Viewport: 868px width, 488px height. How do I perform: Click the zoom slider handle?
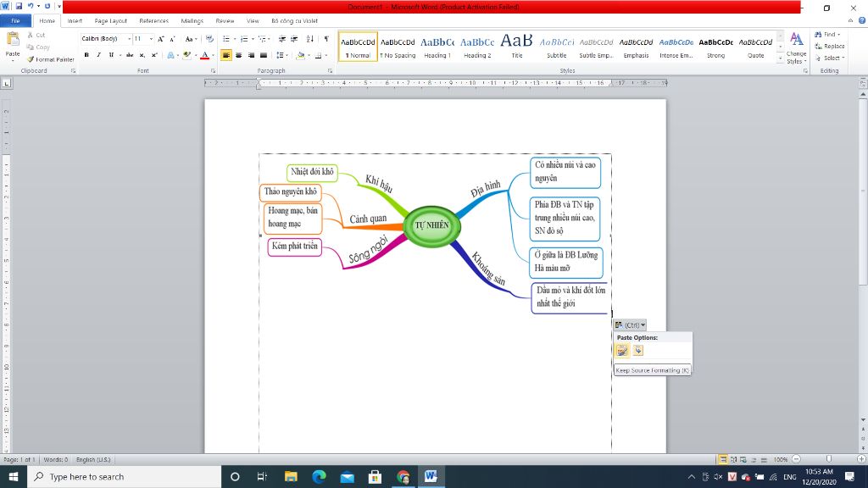coord(828,459)
